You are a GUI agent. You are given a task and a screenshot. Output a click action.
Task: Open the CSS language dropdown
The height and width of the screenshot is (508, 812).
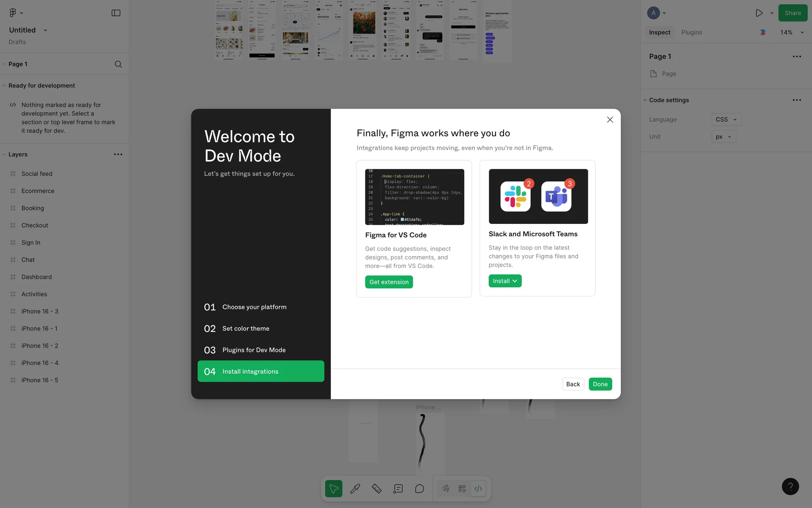point(726,119)
